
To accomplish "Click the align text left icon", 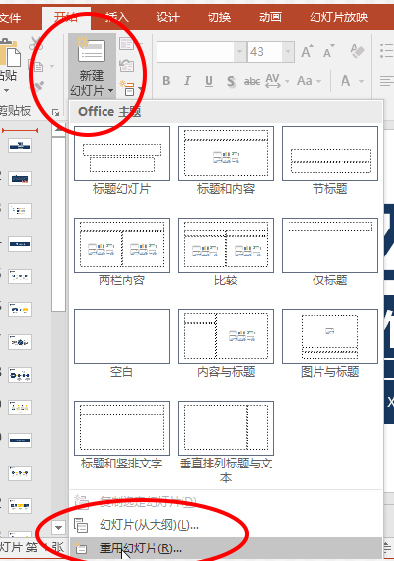I will (x=386, y=81).
